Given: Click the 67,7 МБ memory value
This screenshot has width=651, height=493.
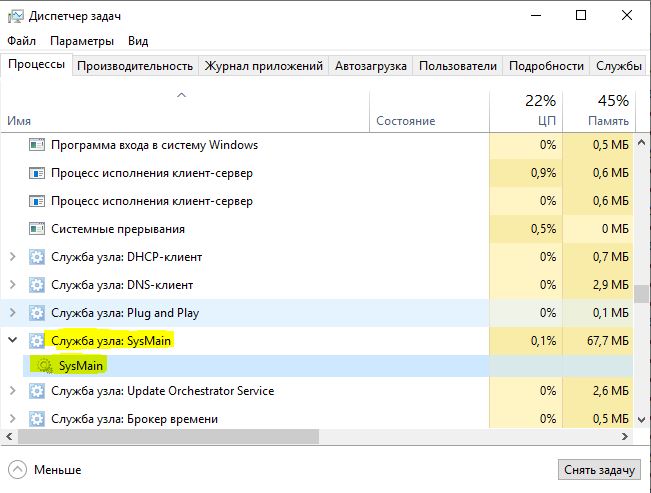Looking at the screenshot, I should click(x=607, y=341).
